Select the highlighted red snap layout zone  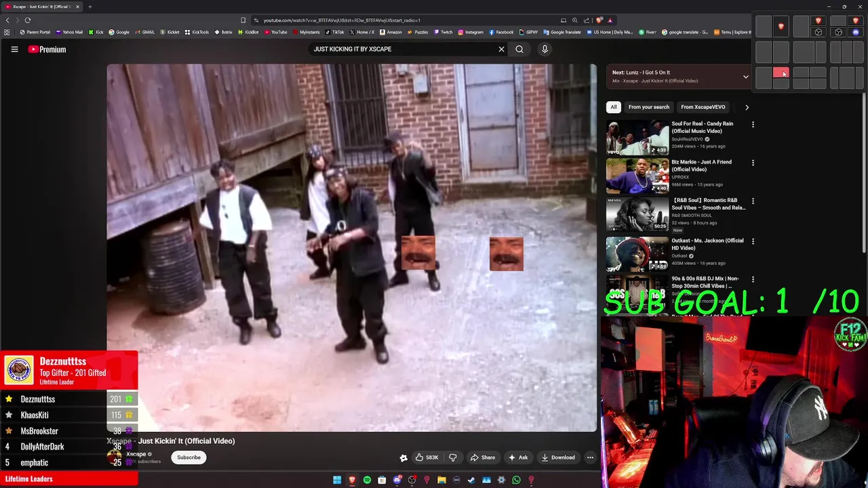click(781, 73)
